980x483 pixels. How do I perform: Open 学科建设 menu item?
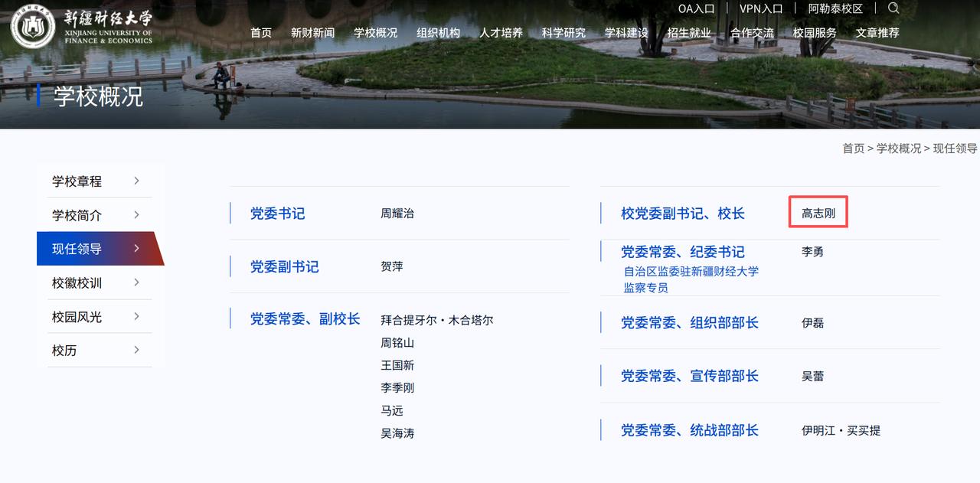tap(626, 33)
